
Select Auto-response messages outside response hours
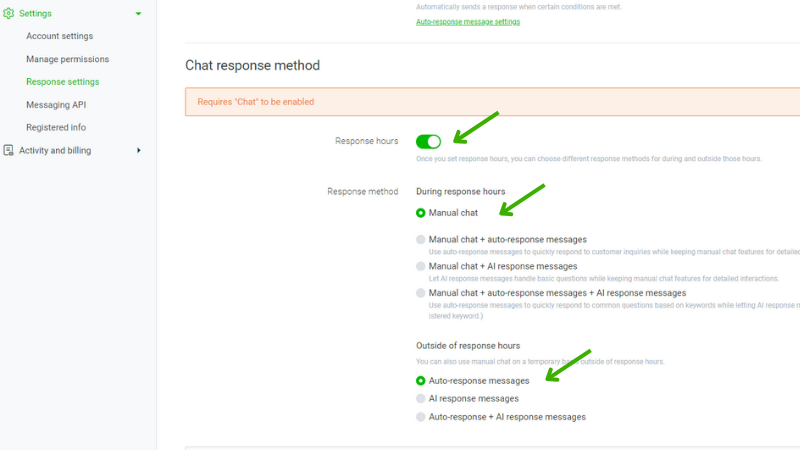click(x=420, y=381)
